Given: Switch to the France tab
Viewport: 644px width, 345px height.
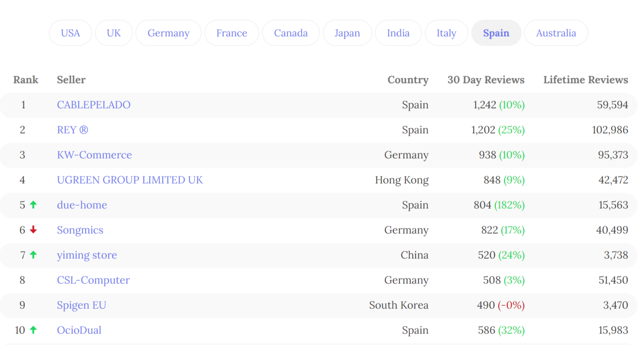Looking at the screenshot, I should (231, 33).
